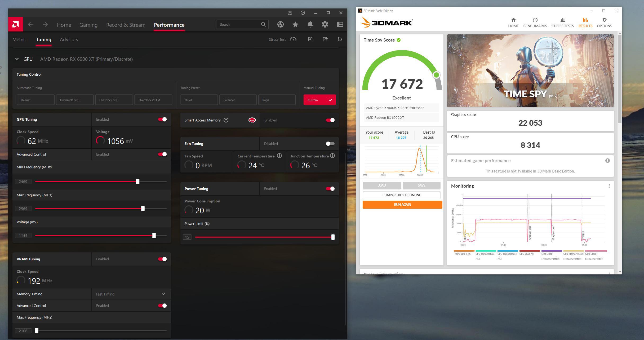The width and height of the screenshot is (644, 340).
Task: Click the Power Limit slider handle
Action: [x=333, y=237]
